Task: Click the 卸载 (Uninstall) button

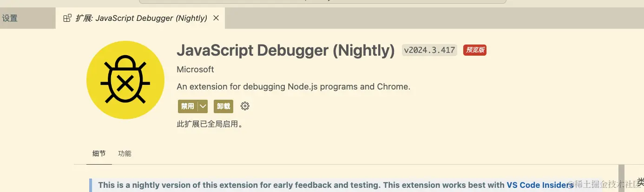Action: click(x=223, y=106)
